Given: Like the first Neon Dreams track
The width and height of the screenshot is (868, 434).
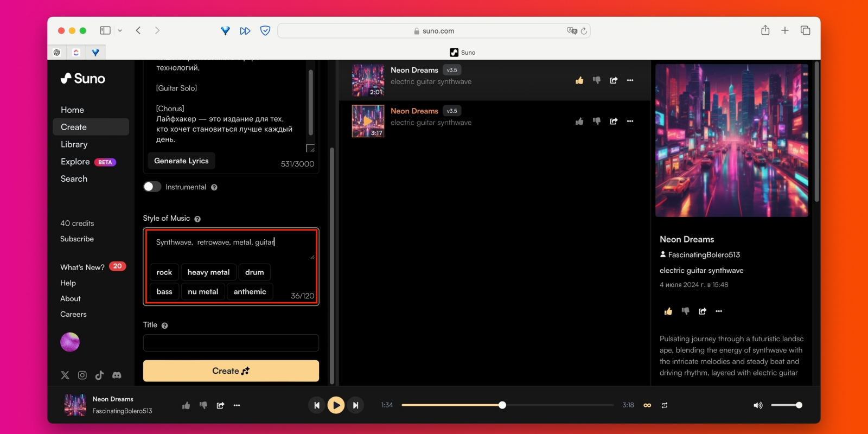Looking at the screenshot, I should tap(579, 80).
